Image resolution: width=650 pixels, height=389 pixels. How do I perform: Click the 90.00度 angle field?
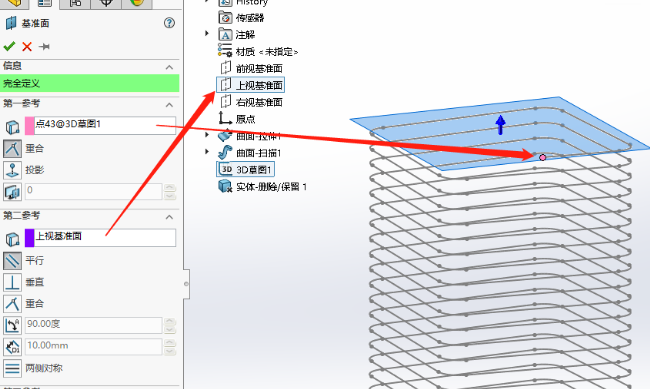click(x=93, y=325)
